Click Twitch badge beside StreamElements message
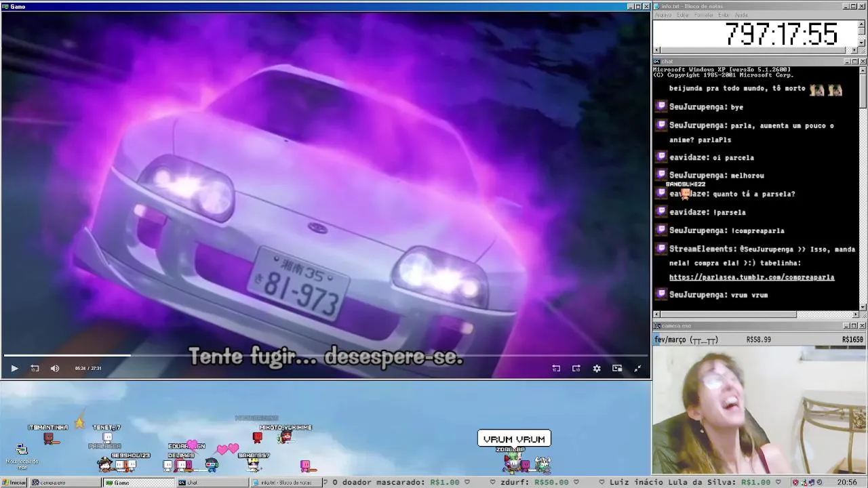Viewport: 868px width, 488px height. 661,249
